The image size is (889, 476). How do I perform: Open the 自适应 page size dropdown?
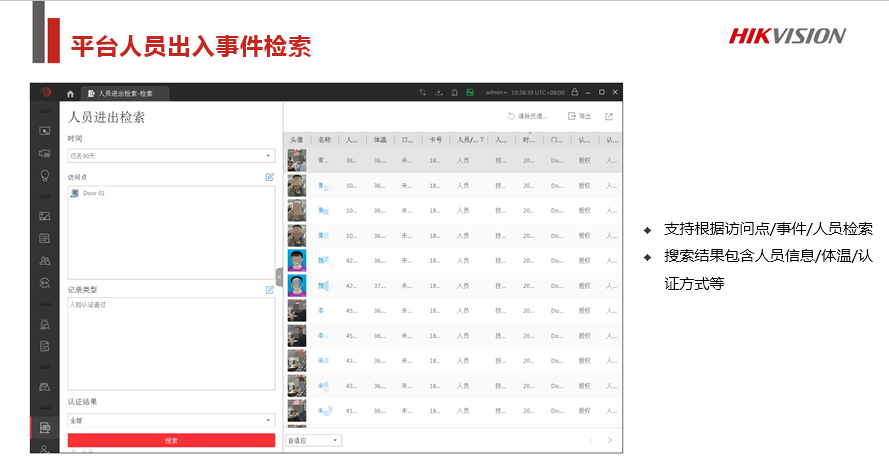[x=314, y=440]
